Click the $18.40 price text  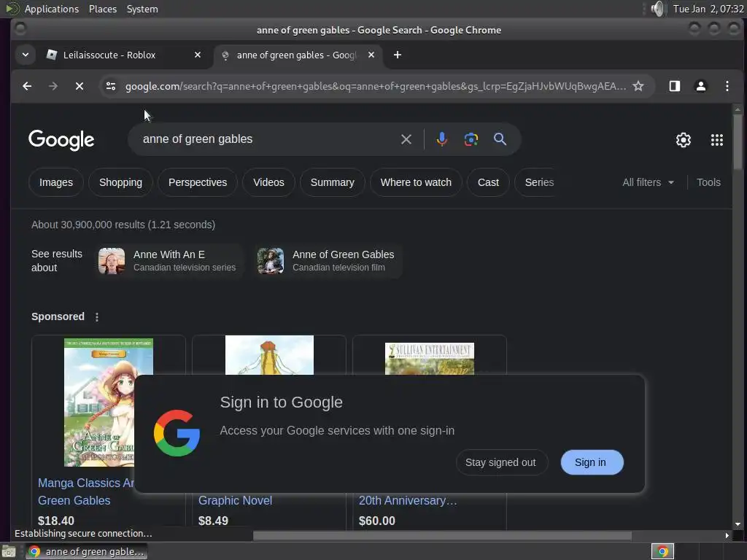(56, 521)
